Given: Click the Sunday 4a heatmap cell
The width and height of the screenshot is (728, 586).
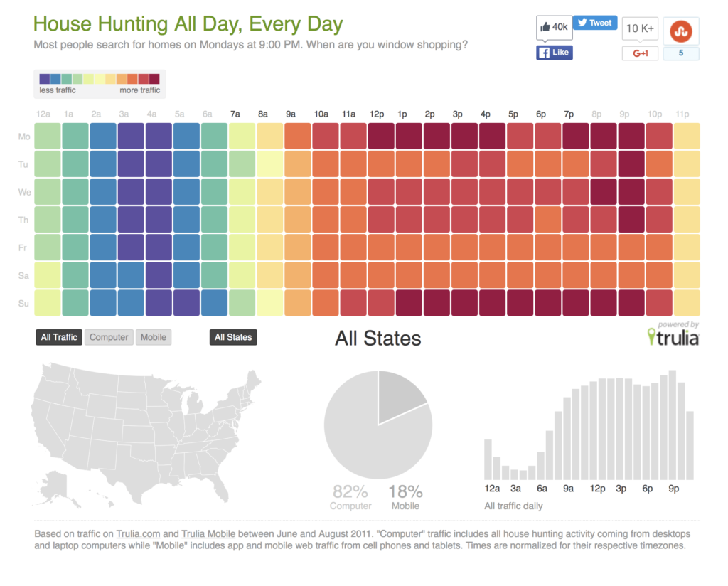Looking at the screenshot, I should (x=159, y=303).
